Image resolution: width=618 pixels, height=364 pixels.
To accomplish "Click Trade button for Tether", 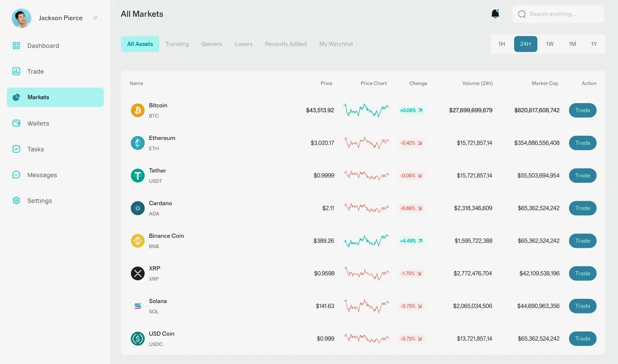I will click(x=583, y=176).
